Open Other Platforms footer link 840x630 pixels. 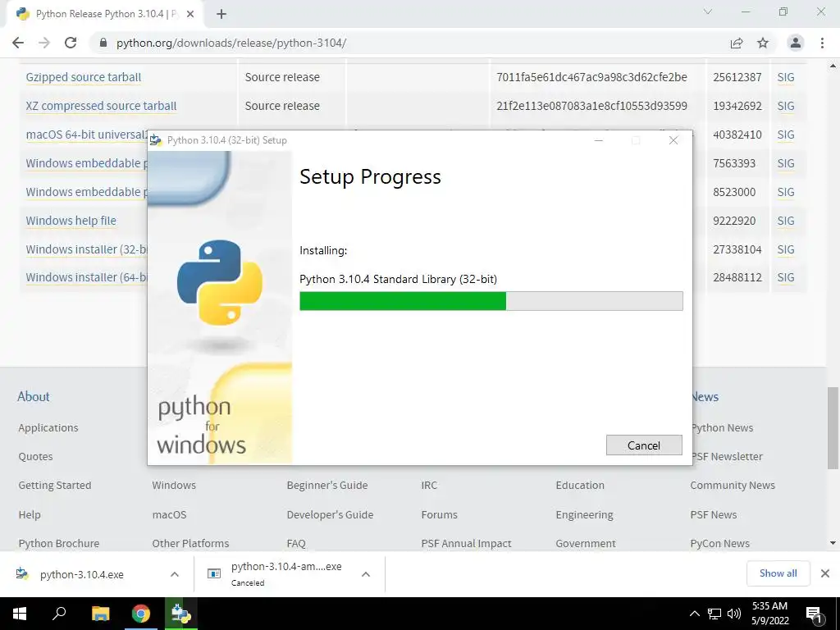[190, 543]
